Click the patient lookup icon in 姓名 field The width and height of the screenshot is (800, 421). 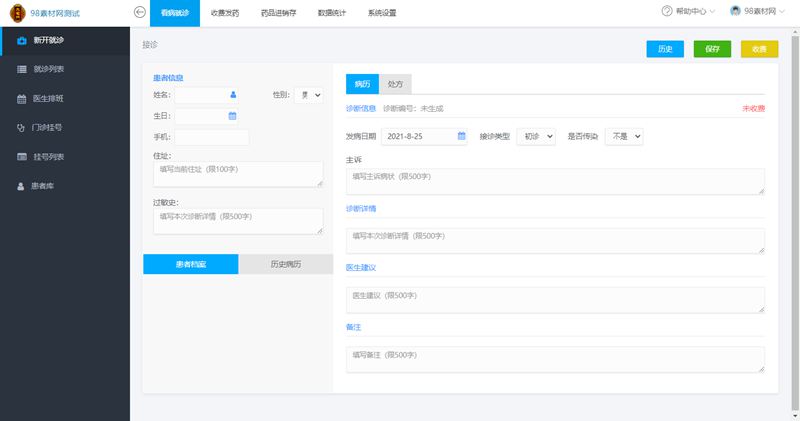coord(233,95)
